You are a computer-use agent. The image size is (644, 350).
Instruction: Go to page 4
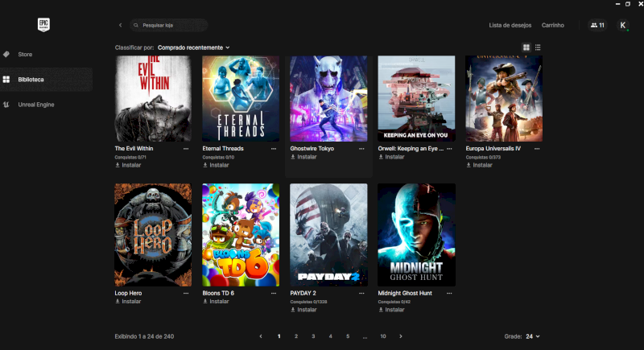331,336
